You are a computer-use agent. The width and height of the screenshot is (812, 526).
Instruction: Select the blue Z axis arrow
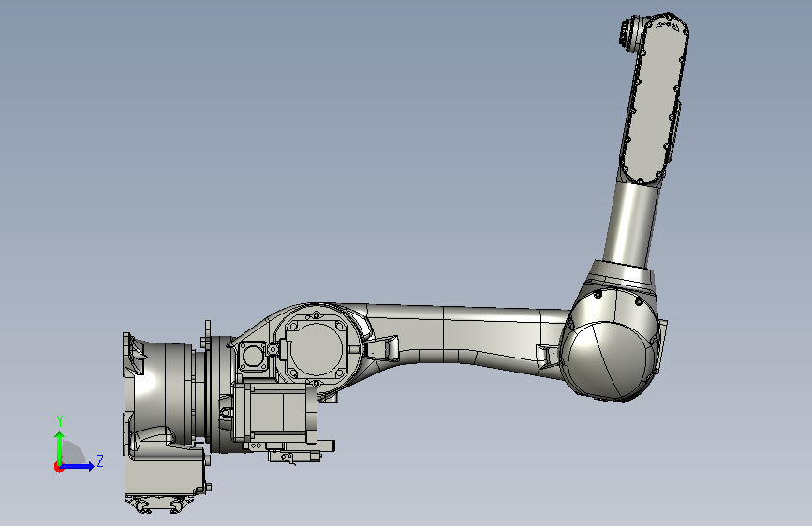pyautogui.click(x=78, y=466)
